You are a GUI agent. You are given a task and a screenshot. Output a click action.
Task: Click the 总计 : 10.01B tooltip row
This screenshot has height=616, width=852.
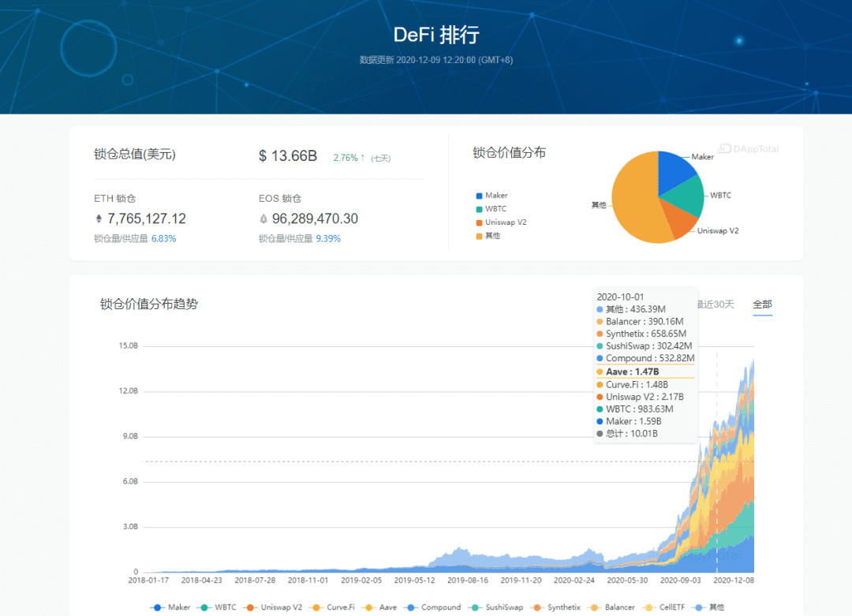coord(627,434)
